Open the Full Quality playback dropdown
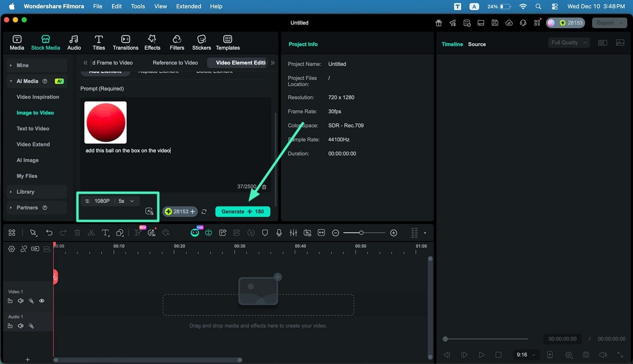 coord(569,42)
